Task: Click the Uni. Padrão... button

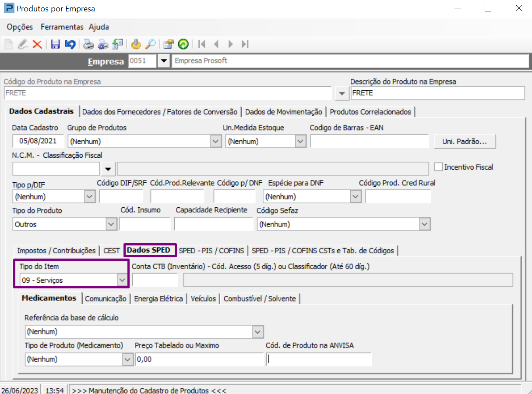Action: (465, 142)
